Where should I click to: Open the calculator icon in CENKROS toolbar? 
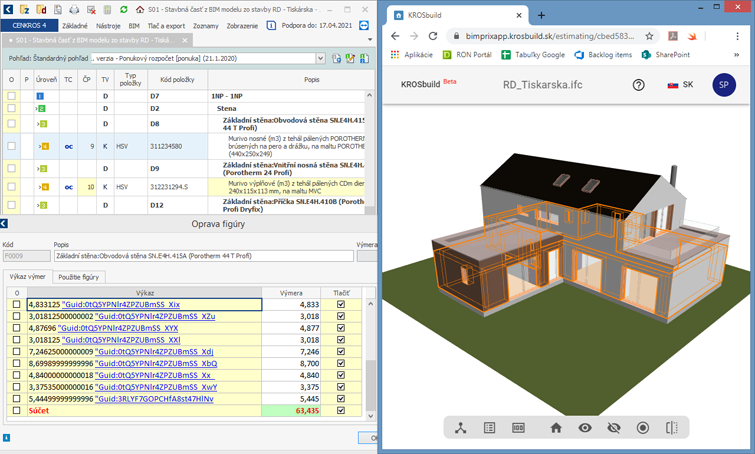[x=107, y=9]
